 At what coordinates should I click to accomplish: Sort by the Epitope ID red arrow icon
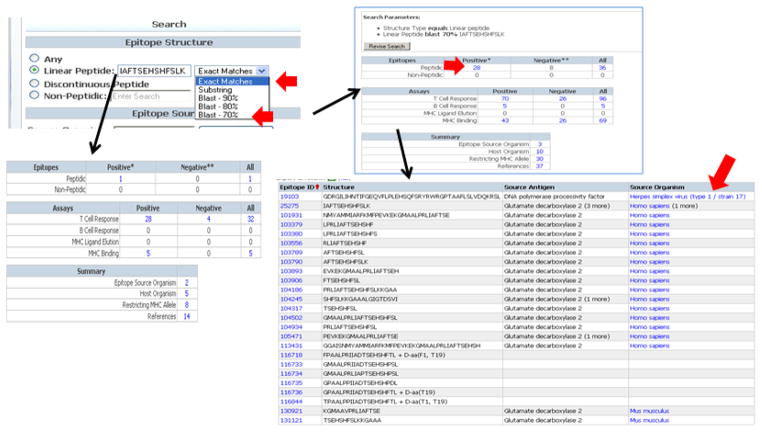319,186
